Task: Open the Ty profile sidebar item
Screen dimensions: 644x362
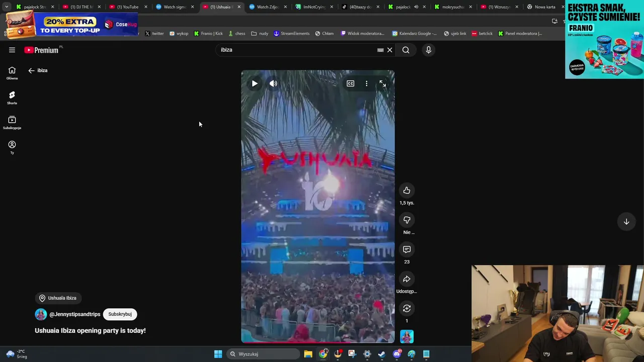Action: pyautogui.click(x=12, y=147)
